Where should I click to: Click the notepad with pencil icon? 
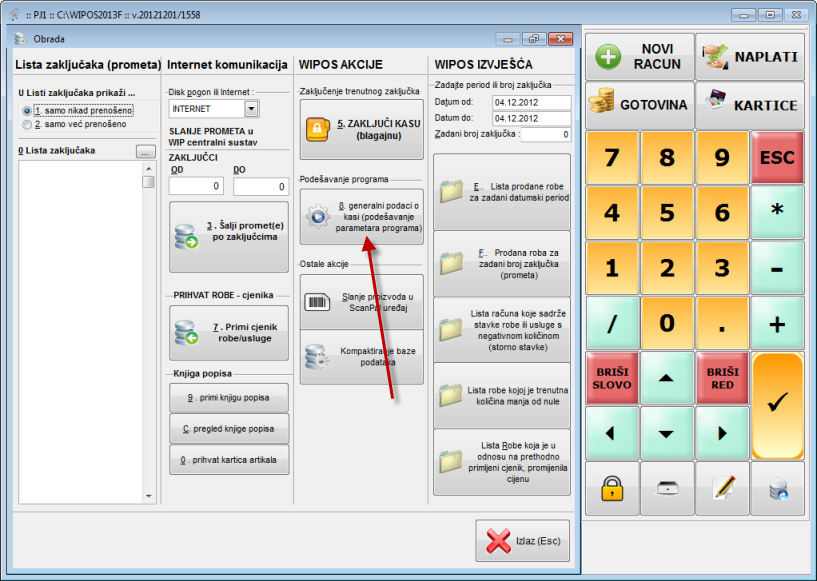pos(722,487)
